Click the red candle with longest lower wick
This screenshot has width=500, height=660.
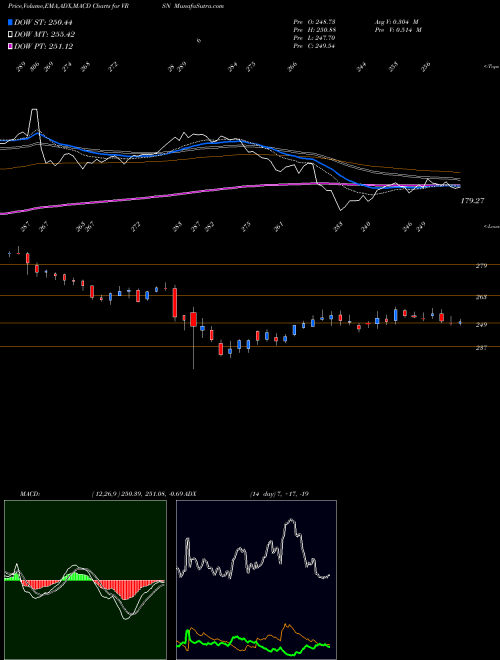point(193,319)
